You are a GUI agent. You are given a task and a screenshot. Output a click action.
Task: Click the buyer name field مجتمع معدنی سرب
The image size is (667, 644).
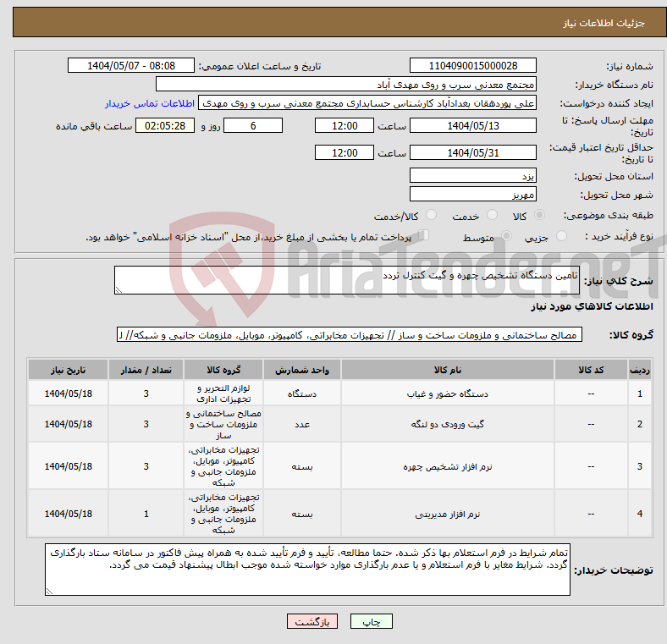(346, 85)
